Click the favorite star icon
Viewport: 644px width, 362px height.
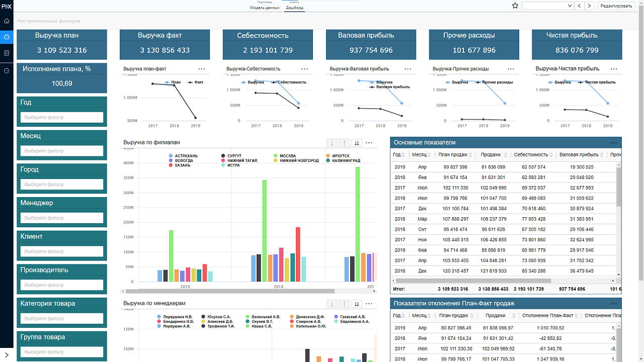coord(515,6)
